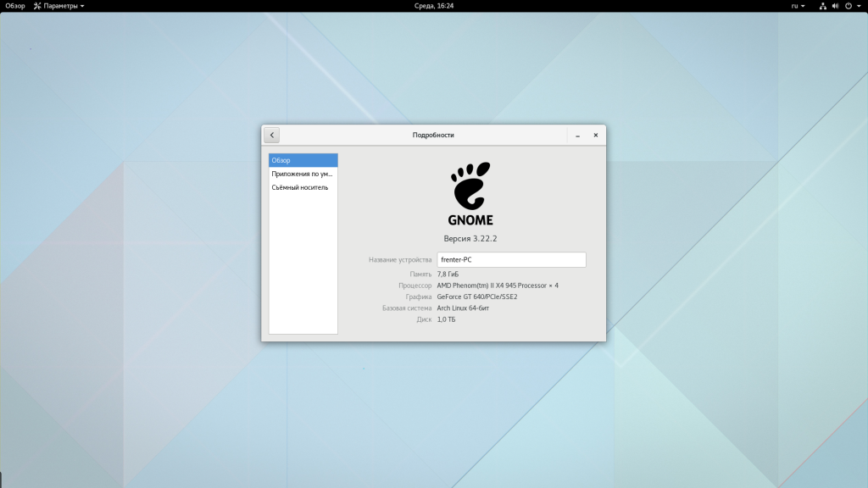The image size is (868, 488).
Task: Click the Подробности window title
Action: click(433, 135)
